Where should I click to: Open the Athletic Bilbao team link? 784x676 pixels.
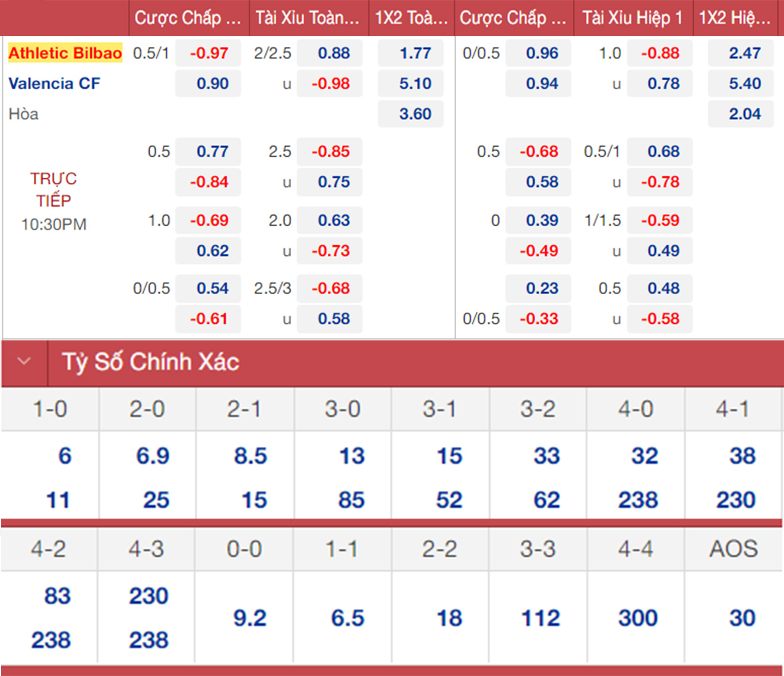(x=65, y=53)
